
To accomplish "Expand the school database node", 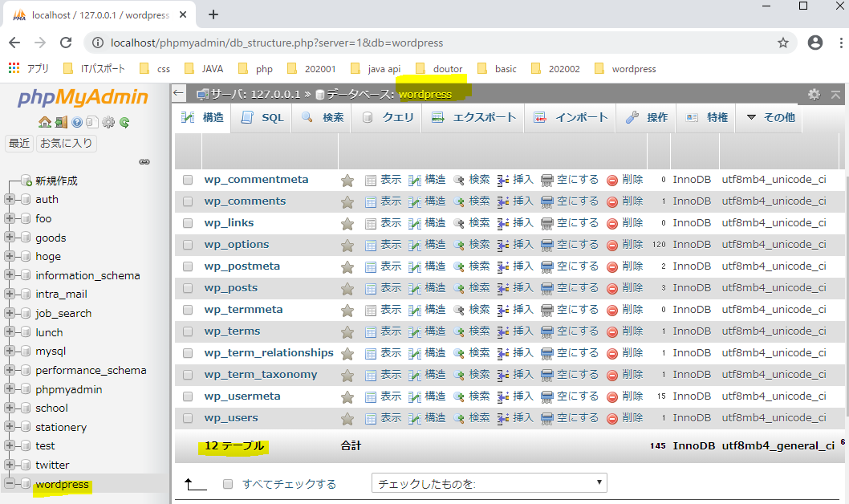I will point(9,408).
